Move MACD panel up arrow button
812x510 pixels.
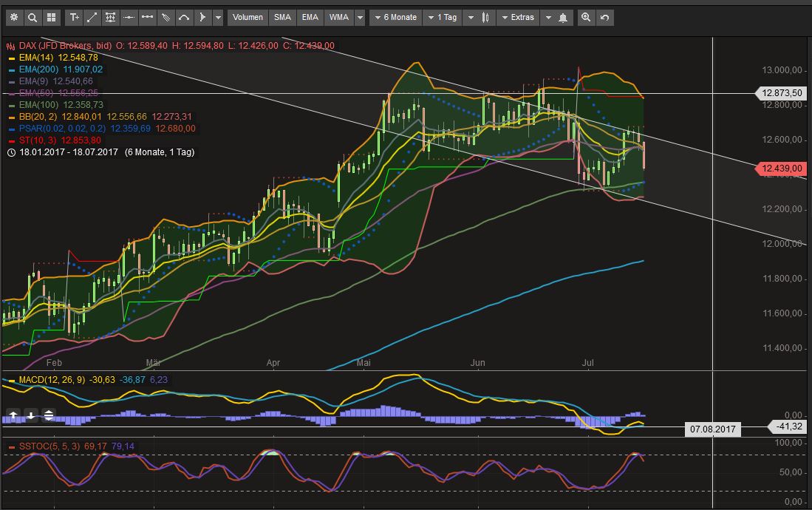13,415
